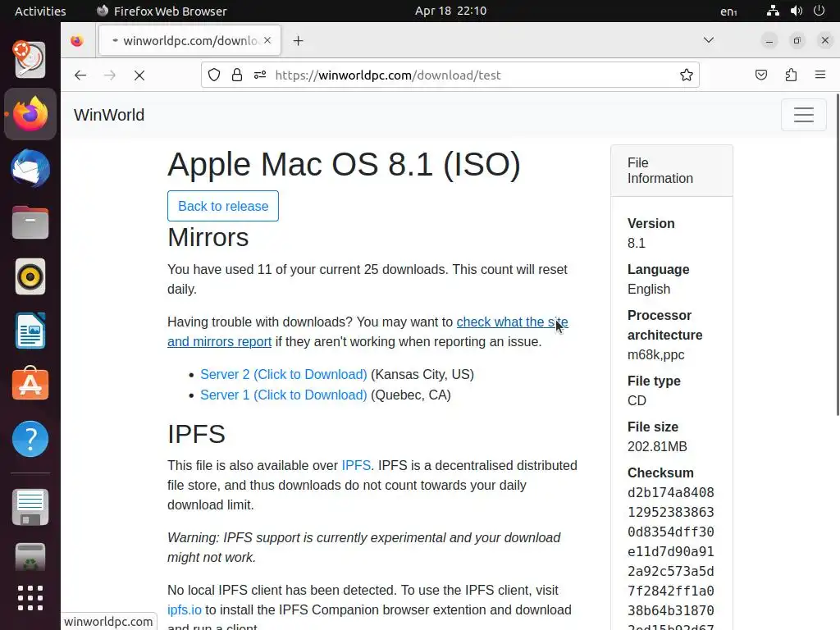Screen dimensions: 840x630
Task: Click the WinWorld brand link
Action: point(109,115)
